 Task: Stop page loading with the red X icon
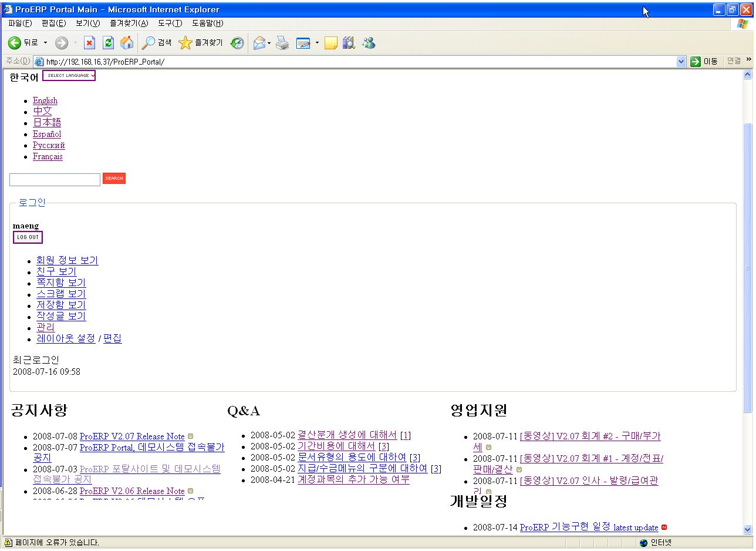90,43
